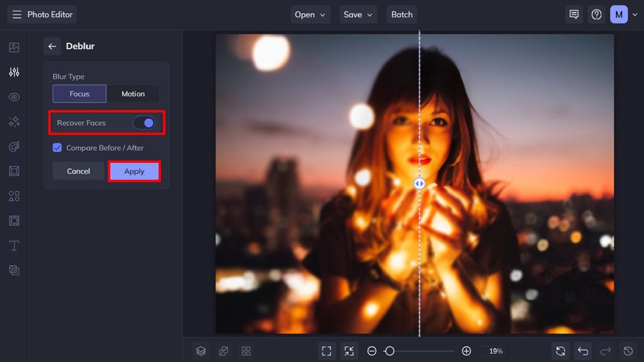Expand the Open dropdown menu
The width and height of the screenshot is (644, 362).
pos(310,14)
